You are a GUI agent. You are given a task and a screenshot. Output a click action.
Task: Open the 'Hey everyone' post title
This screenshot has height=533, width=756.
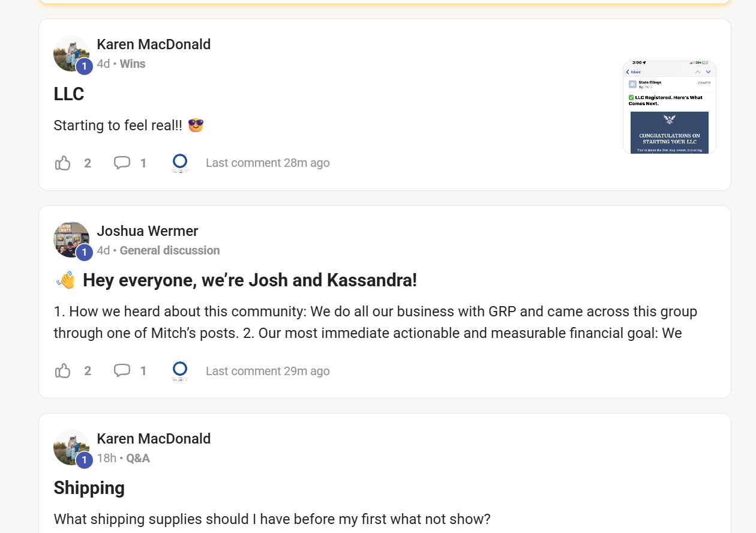[250, 280]
